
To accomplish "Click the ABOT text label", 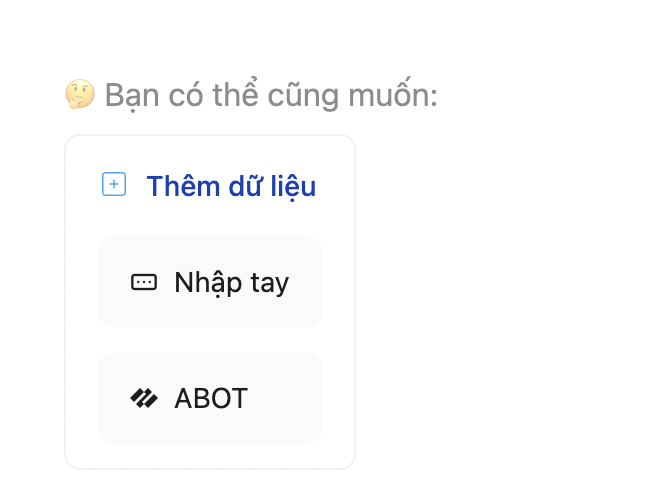I will click(210, 399).
